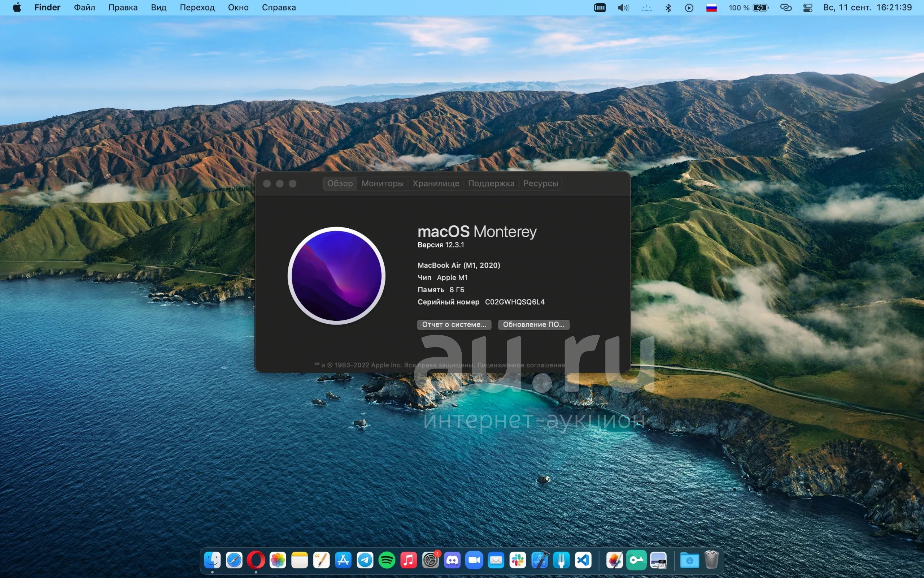Switch to the Мониторы tab
The image size is (924, 578).
[x=383, y=184]
